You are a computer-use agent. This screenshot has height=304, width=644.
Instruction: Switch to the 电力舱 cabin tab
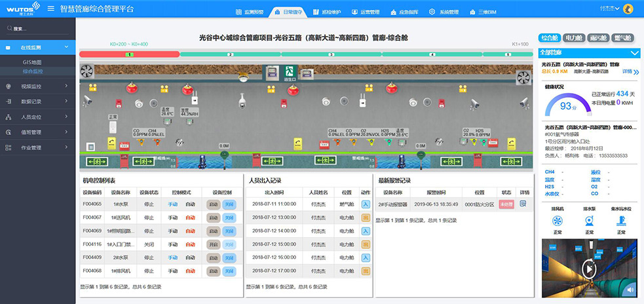pyautogui.click(x=574, y=39)
